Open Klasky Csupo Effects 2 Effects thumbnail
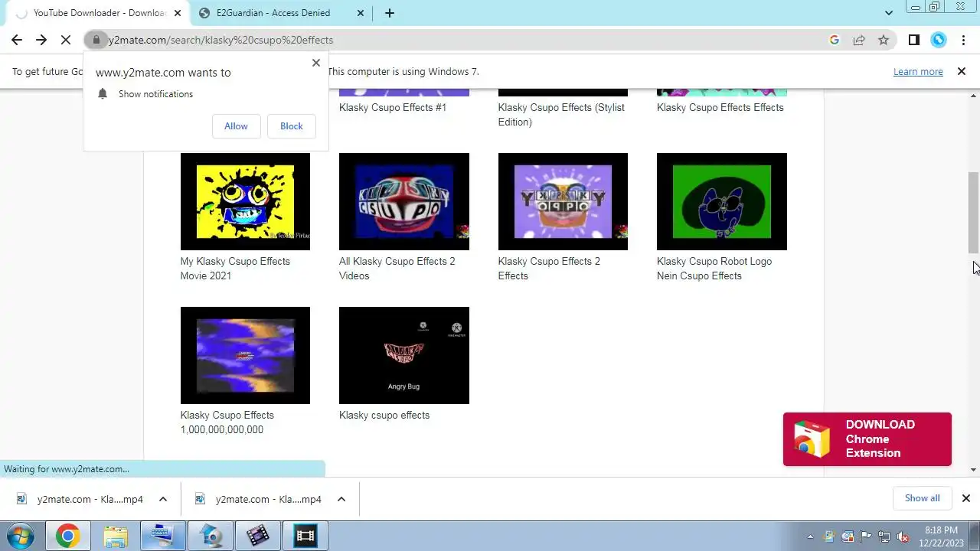Viewport: 980px width, 551px height. (x=563, y=201)
